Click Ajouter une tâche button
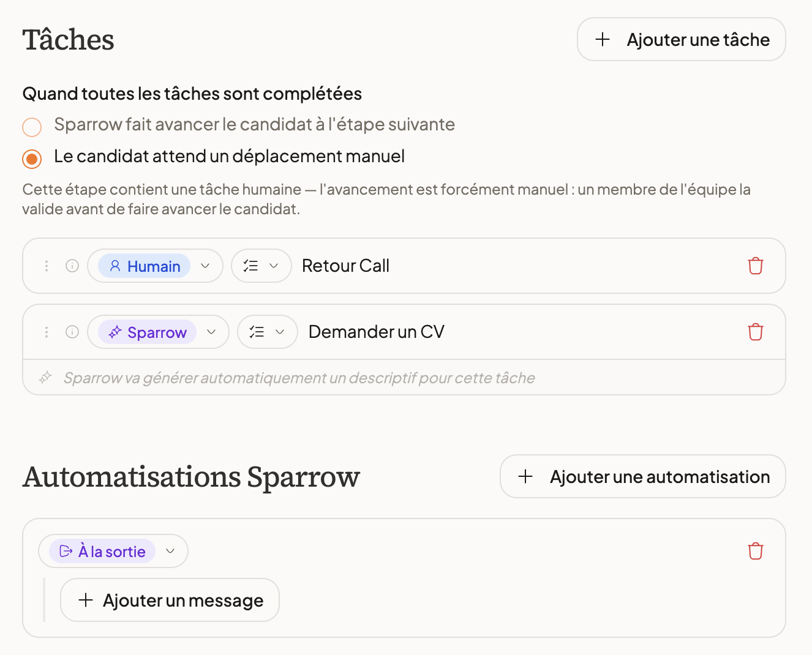The image size is (812, 655). tap(682, 39)
